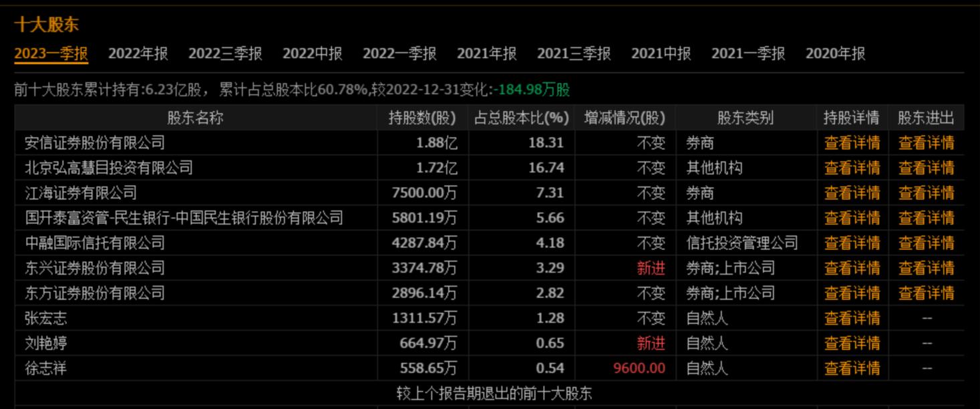Screen dimensions: 980x409
Task: Click the red 9600.00 change value
Action: tap(639, 368)
